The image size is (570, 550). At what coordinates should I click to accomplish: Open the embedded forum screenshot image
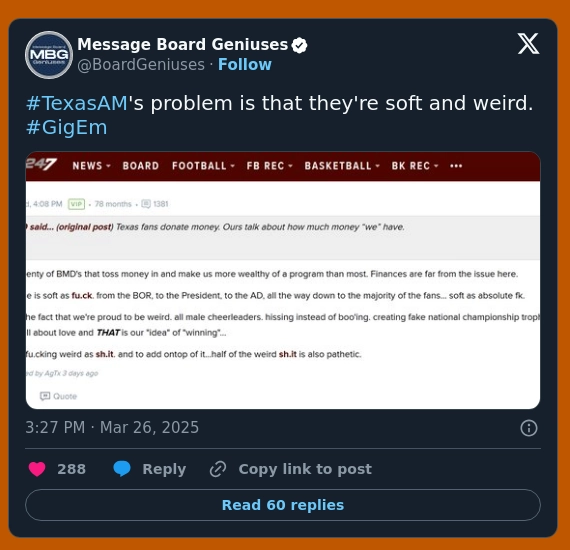coord(283,280)
